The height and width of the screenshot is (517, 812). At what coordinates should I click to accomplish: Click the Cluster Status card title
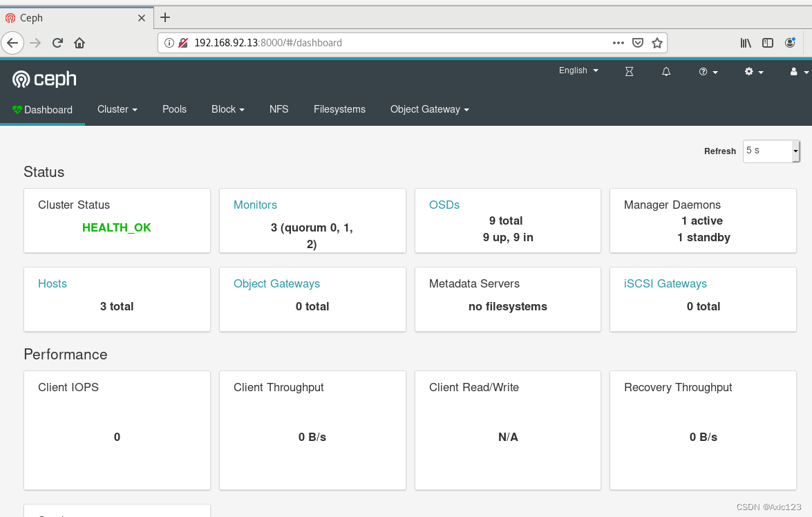point(74,205)
